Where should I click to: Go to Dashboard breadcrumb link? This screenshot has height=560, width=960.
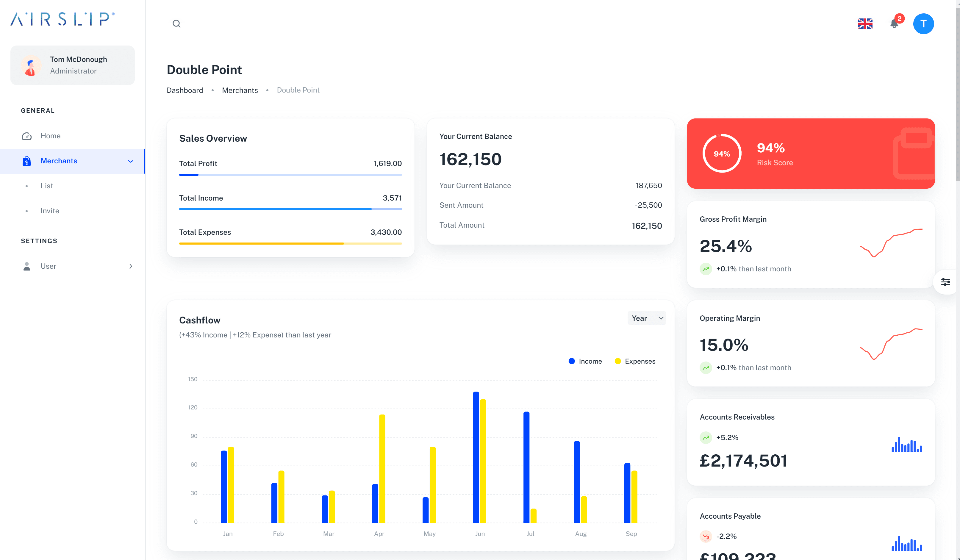185,90
